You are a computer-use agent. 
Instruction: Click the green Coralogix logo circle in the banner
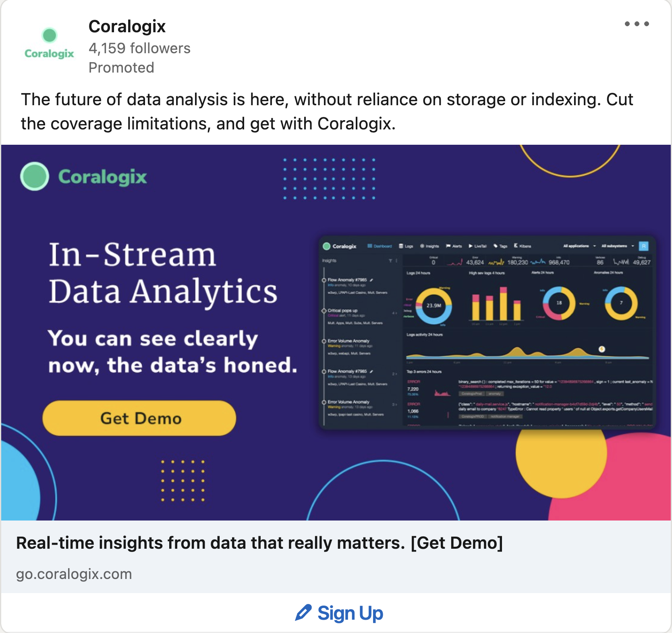pyautogui.click(x=35, y=176)
